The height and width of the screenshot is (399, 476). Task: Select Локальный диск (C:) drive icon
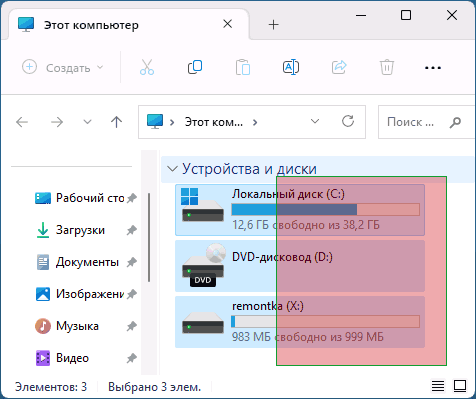(202, 205)
